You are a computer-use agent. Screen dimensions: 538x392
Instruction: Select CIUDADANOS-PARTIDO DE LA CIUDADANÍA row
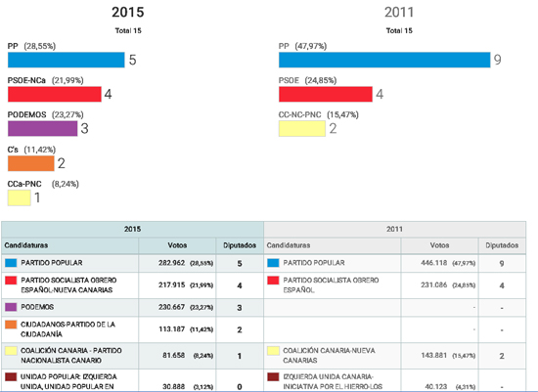pos(132,329)
